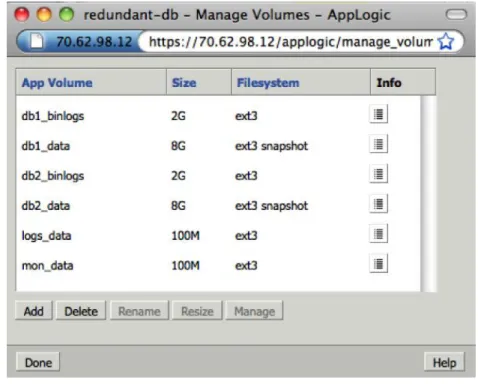The image size is (478, 384).
Task: Click ext3 snapshot filesystem of db2_data
Action: coord(271,206)
